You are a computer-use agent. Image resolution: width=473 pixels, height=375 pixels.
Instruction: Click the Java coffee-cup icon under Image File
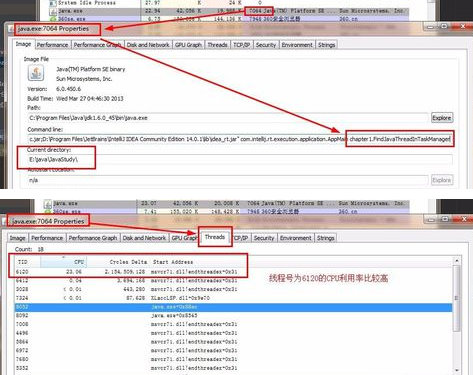click(x=36, y=73)
